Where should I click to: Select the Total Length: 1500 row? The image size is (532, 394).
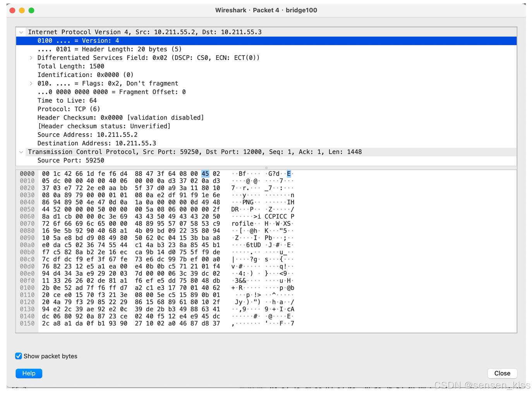pos(266,66)
